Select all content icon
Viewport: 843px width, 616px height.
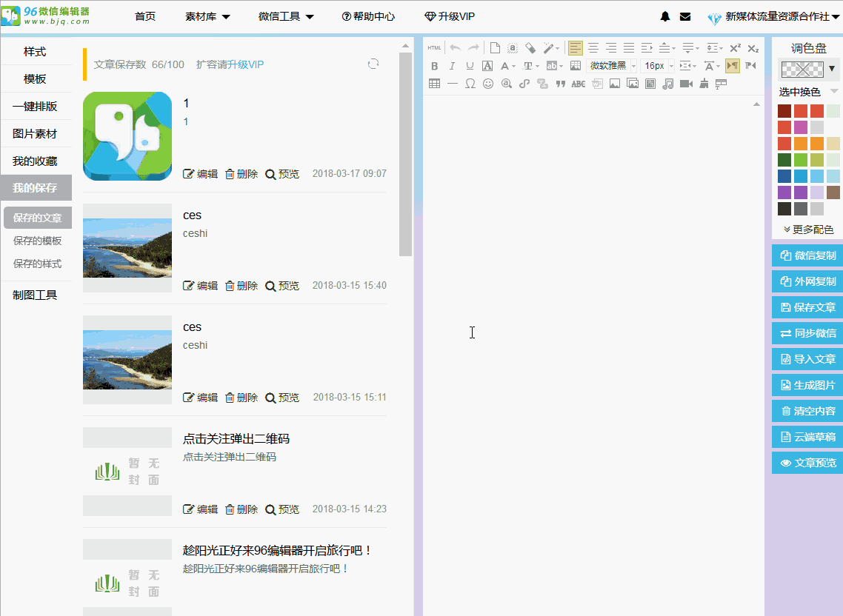click(x=513, y=48)
